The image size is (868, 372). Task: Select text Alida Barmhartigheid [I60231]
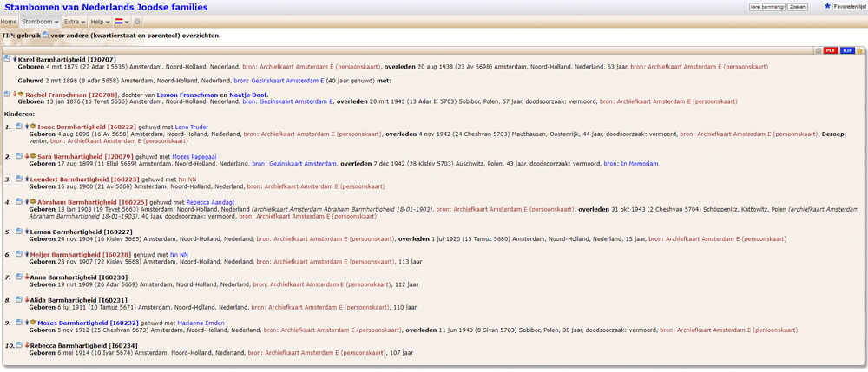coord(79,299)
